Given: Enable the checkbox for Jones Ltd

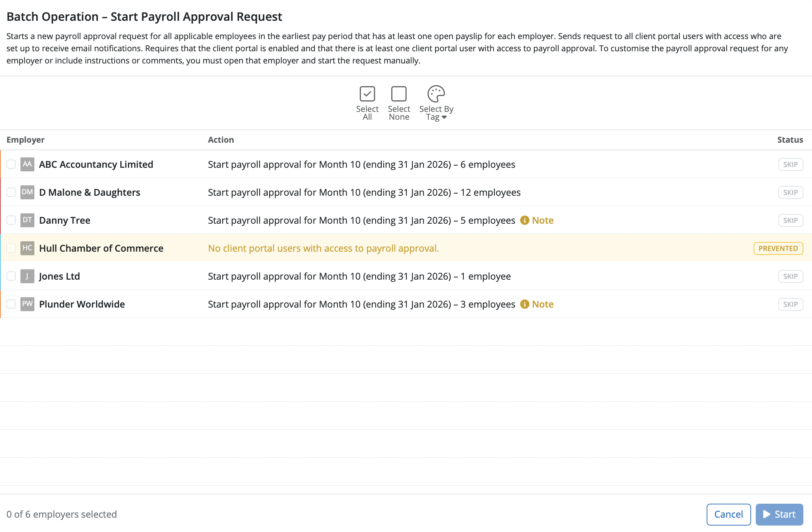Looking at the screenshot, I should (x=11, y=276).
